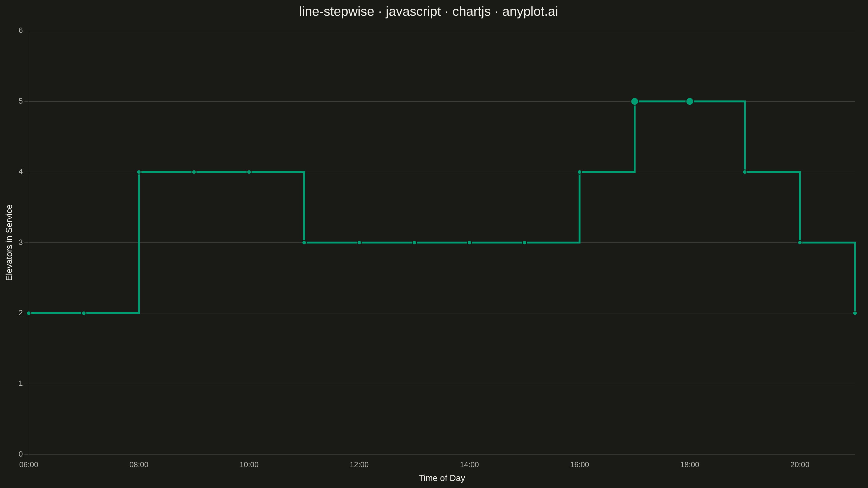Select the data point at 20:00

coord(800,242)
